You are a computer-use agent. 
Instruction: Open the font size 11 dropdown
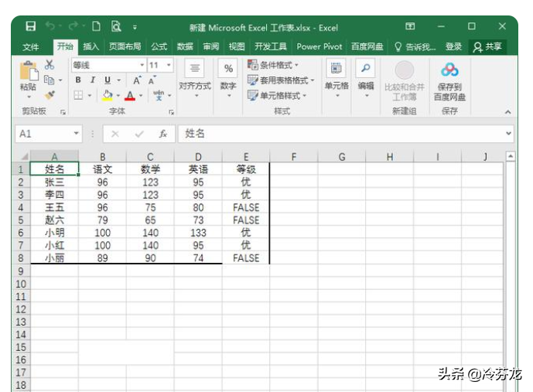click(169, 65)
